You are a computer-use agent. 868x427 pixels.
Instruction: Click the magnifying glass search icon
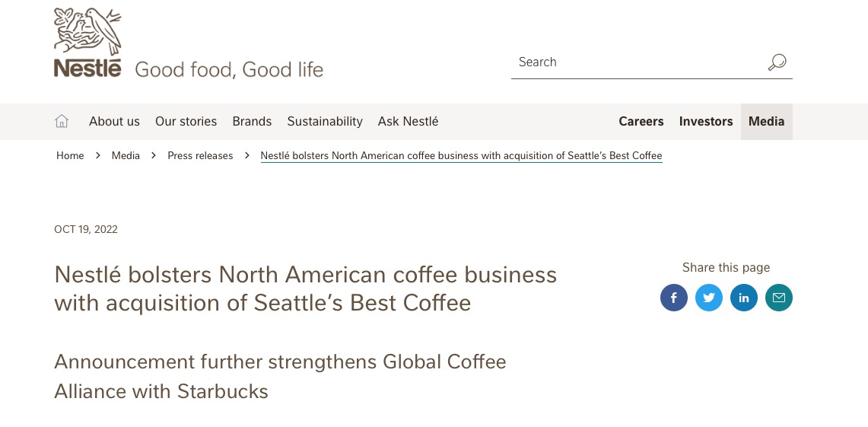click(x=777, y=62)
